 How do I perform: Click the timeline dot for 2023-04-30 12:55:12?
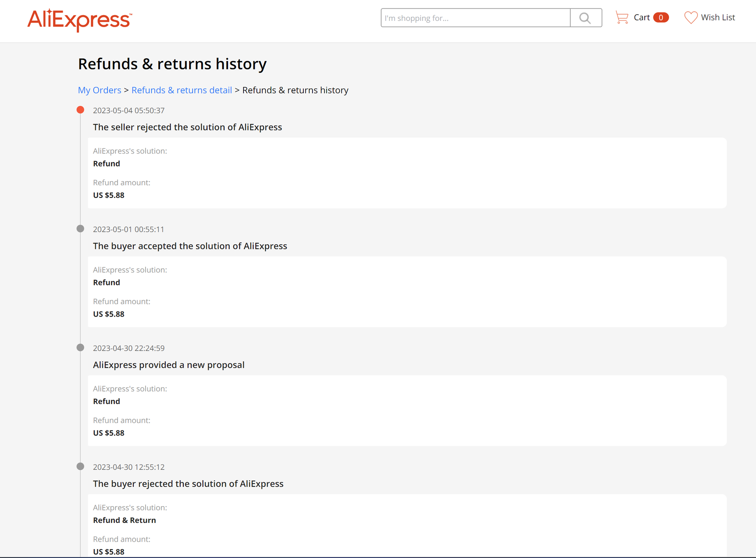pyautogui.click(x=80, y=466)
